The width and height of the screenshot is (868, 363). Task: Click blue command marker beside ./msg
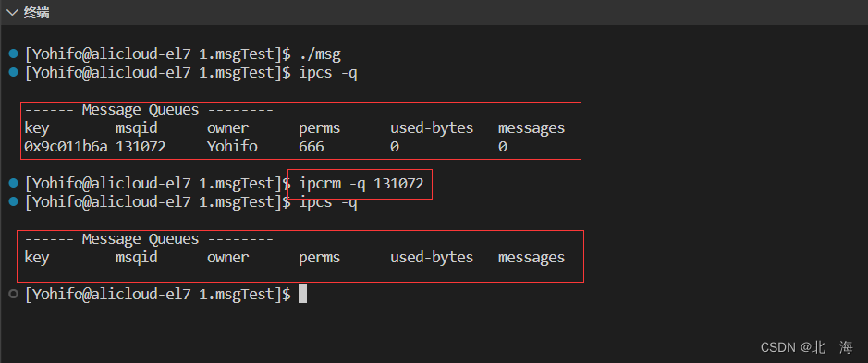(x=14, y=54)
